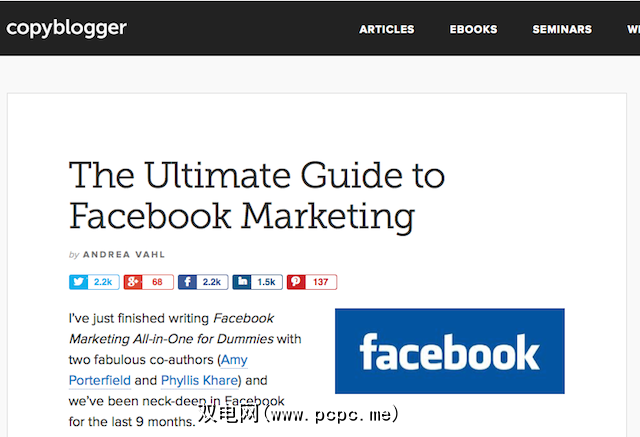Open the Google Plus 68 count

point(158,282)
